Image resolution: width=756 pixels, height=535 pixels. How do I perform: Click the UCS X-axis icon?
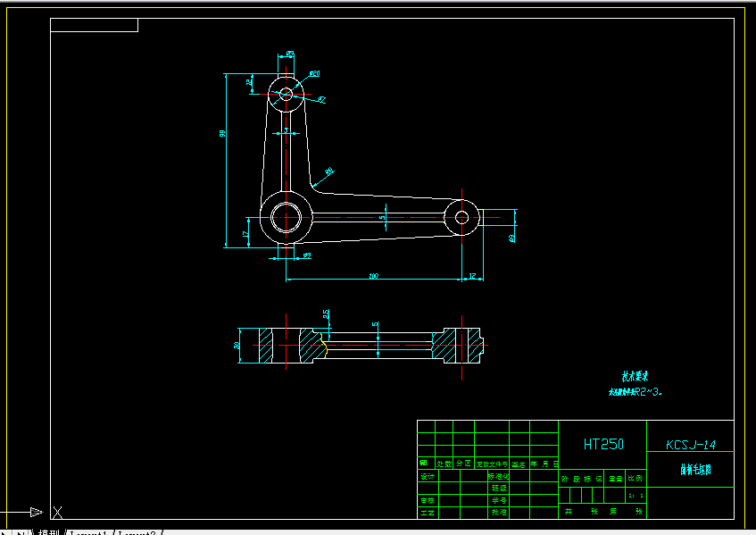57,513
